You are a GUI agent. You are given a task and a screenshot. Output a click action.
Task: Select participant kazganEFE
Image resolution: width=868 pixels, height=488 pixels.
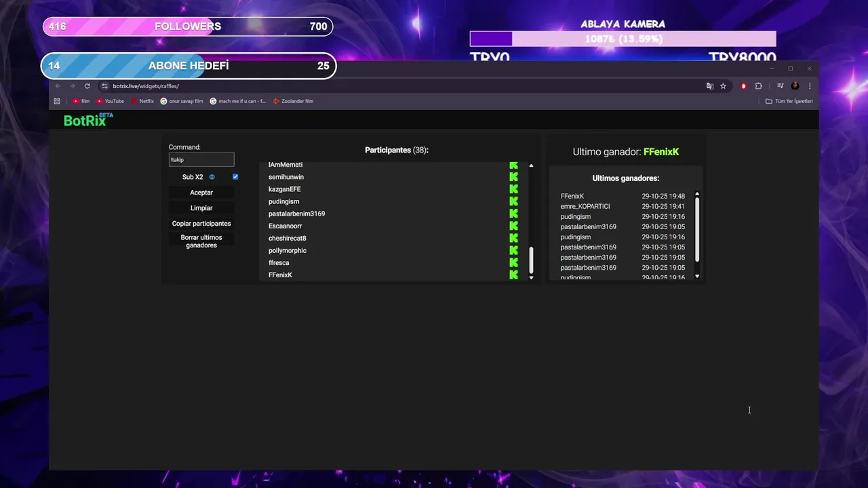click(284, 189)
